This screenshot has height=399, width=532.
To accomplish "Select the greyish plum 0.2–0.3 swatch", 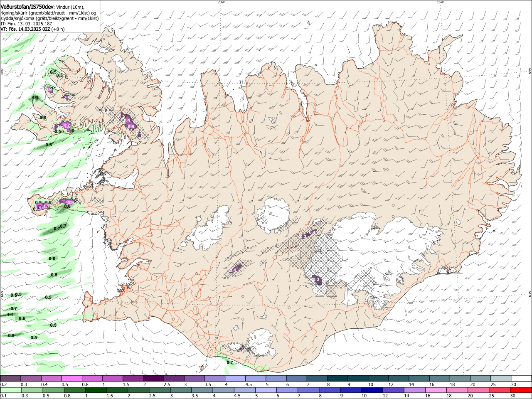I will (10, 379).
